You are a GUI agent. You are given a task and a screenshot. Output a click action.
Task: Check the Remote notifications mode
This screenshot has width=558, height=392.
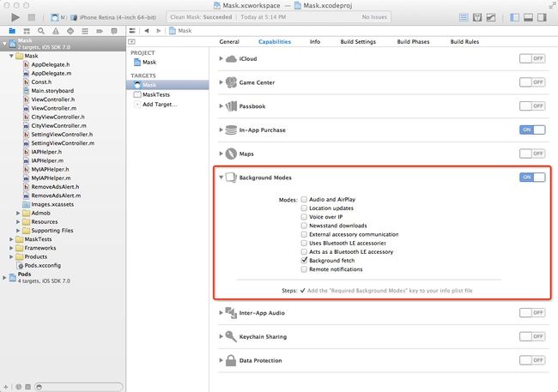pyautogui.click(x=304, y=269)
